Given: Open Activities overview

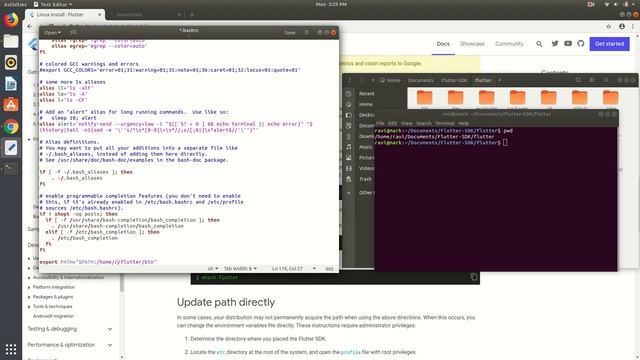Looking at the screenshot, I should coord(15,4).
